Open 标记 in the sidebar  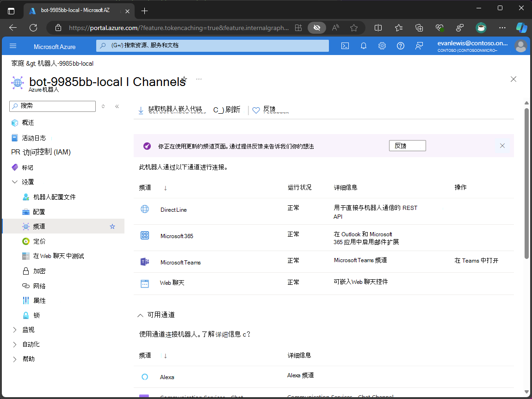tap(27, 167)
